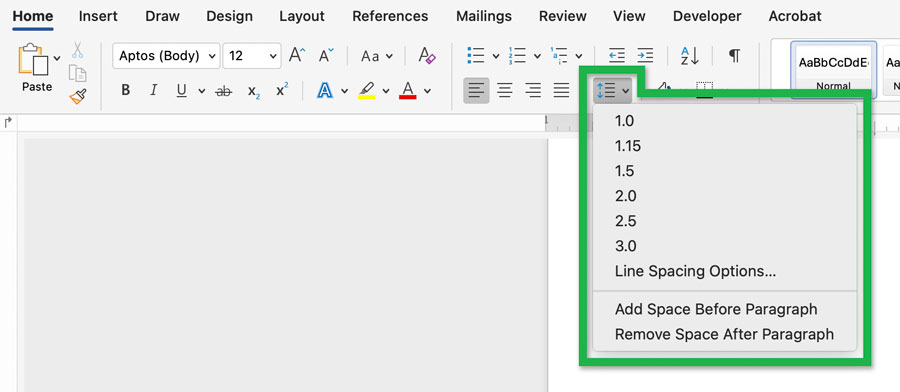900x392 pixels.
Task: Switch to the Draw tab
Action: tap(162, 16)
